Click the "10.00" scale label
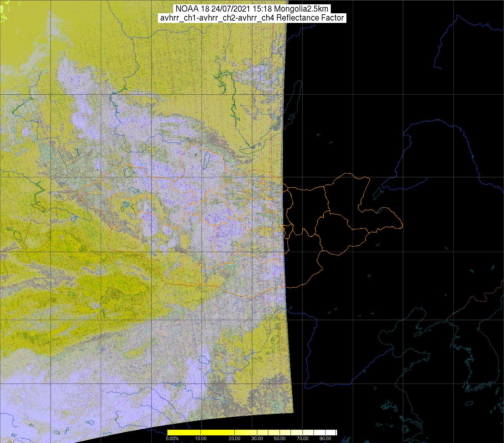Image resolution: width=504 pixels, height=443 pixels. (201, 439)
